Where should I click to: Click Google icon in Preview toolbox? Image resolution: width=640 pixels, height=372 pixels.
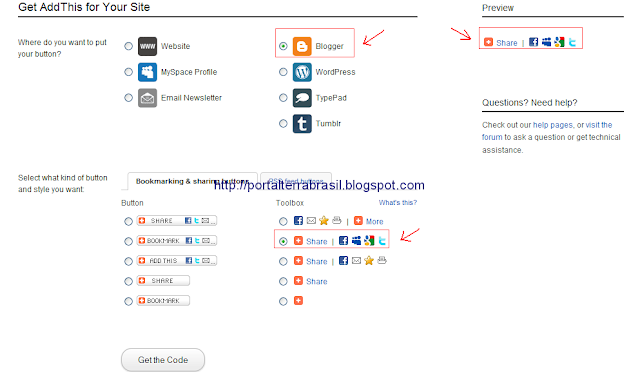click(560, 42)
